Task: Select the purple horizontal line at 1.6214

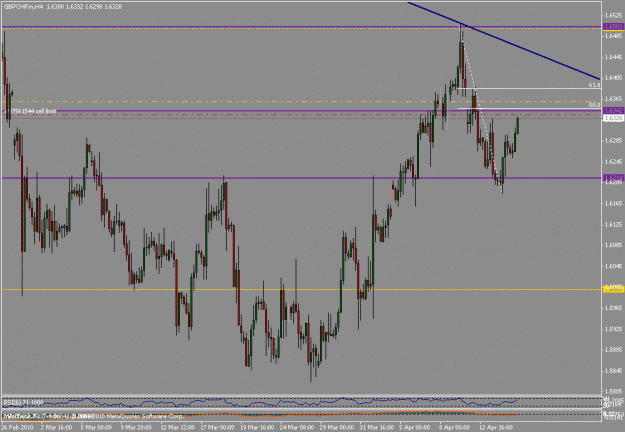Action: coord(301,178)
